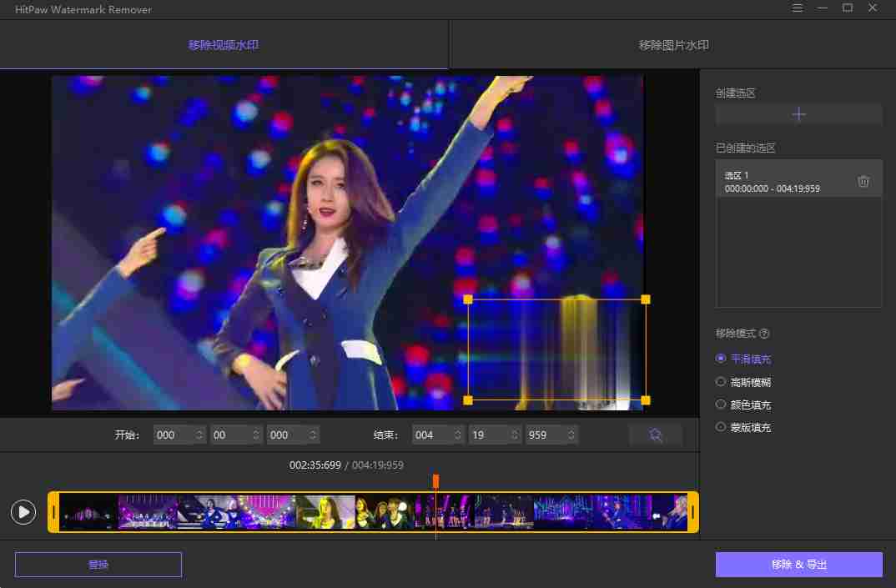The width and height of the screenshot is (896, 588).
Task: Click the left yellow trim handle on timeline
Action: point(54,512)
